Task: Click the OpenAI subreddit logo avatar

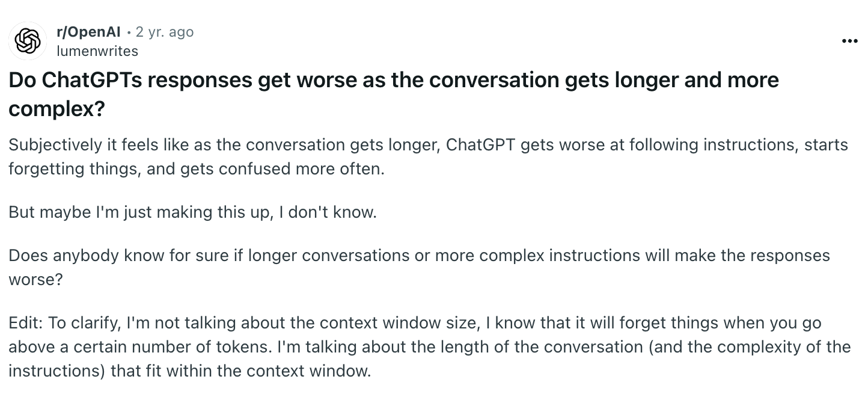Action: coord(28,41)
